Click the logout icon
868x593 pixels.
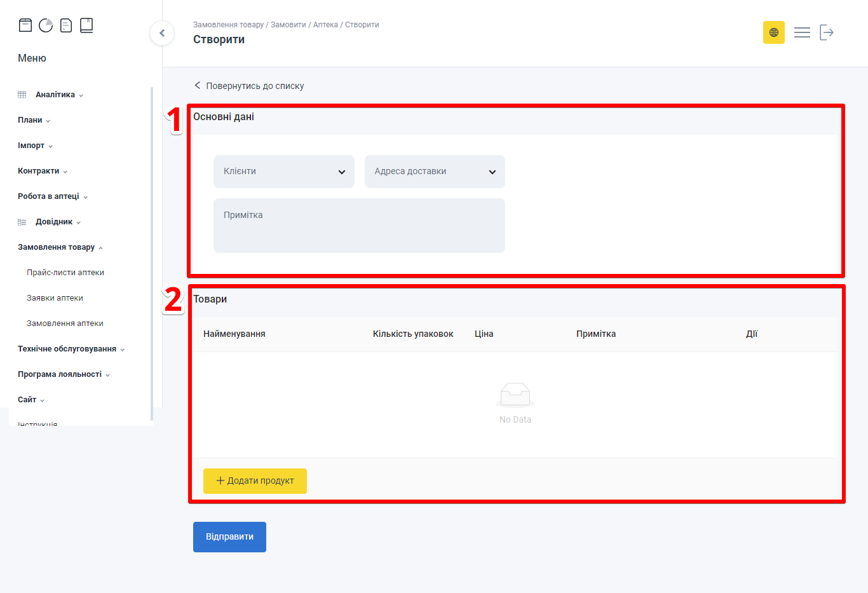pos(826,32)
